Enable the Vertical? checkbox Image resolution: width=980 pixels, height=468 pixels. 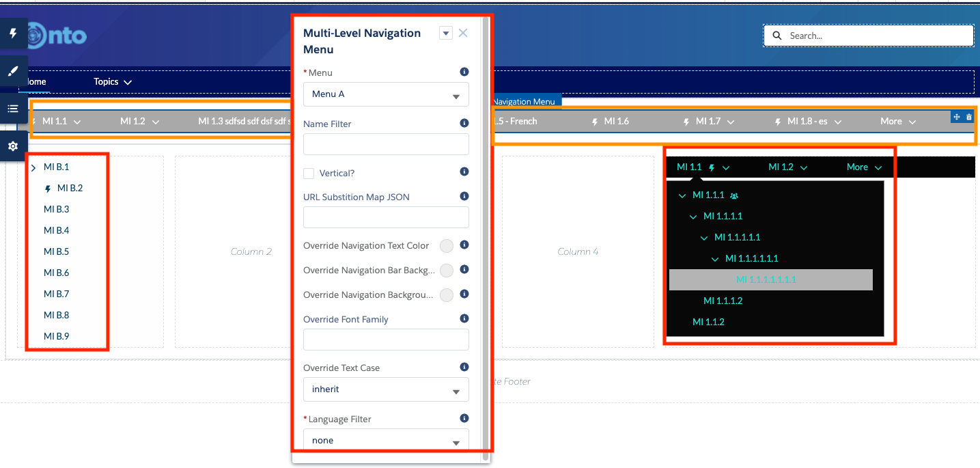click(309, 174)
